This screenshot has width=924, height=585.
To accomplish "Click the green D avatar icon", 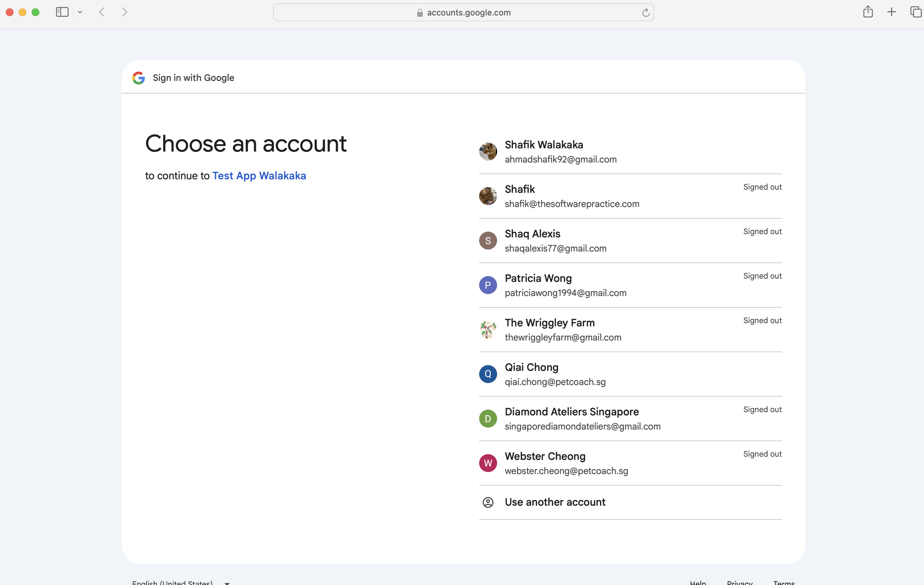I will click(488, 419).
